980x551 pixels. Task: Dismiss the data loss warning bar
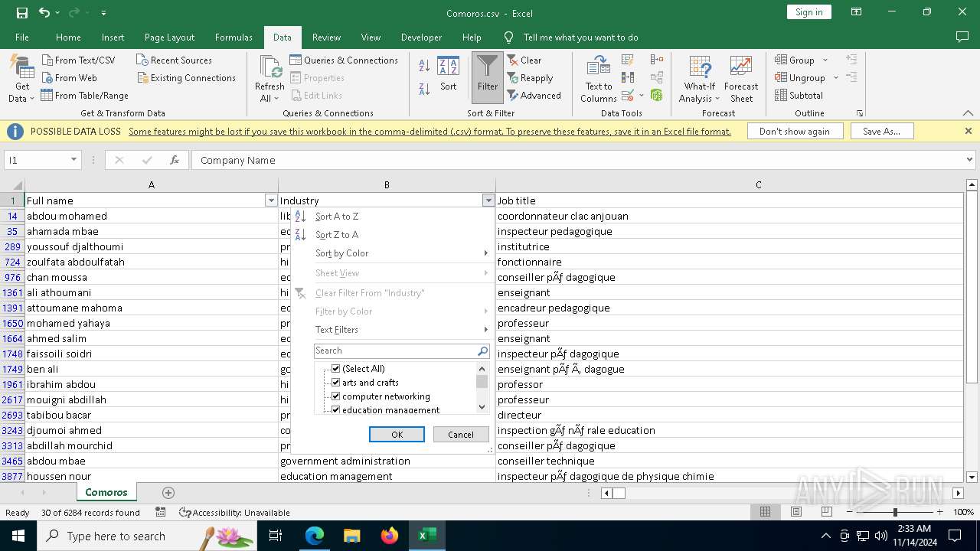click(968, 131)
